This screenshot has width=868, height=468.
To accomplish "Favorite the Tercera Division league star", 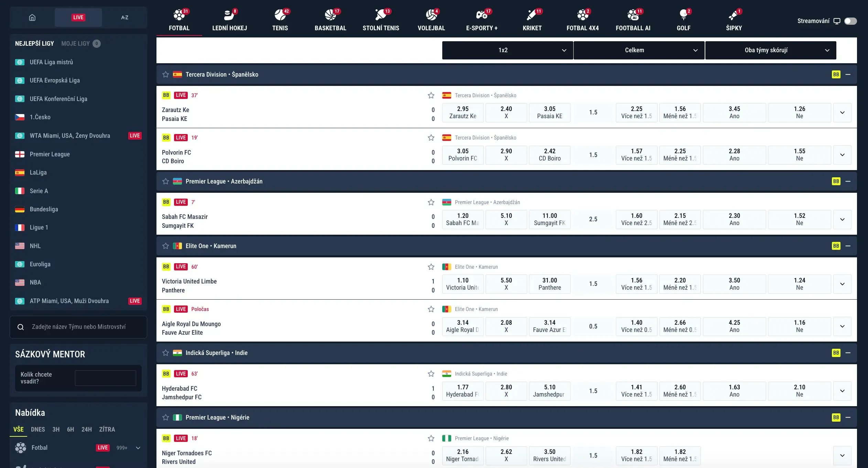I will point(165,75).
